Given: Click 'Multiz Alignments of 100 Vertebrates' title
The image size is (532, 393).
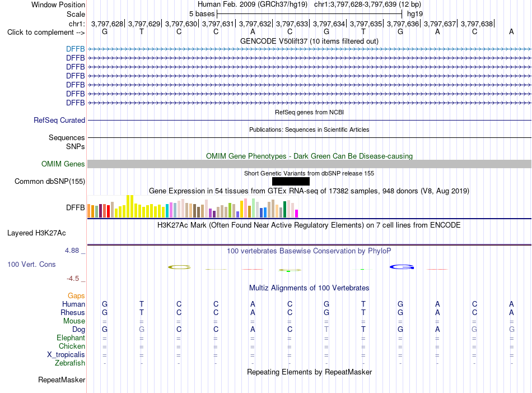Looking at the screenshot, I should coord(309,288).
